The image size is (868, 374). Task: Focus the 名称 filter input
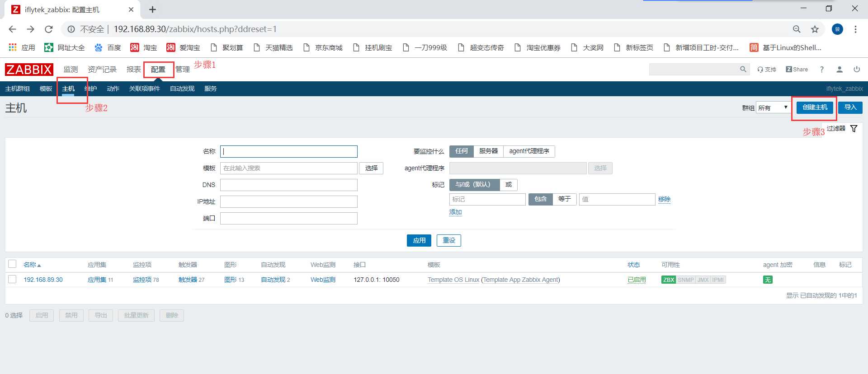(x=288, y=151)
